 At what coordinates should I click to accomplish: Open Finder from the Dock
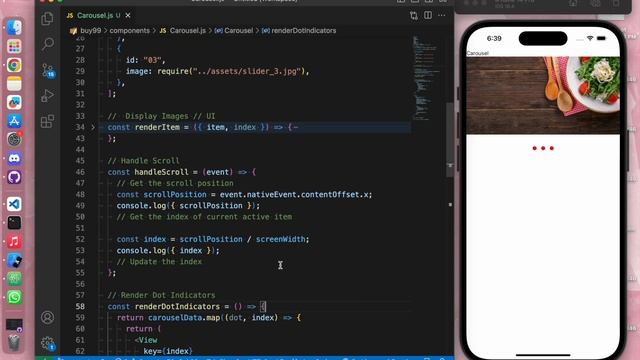(x=14, y=27)
